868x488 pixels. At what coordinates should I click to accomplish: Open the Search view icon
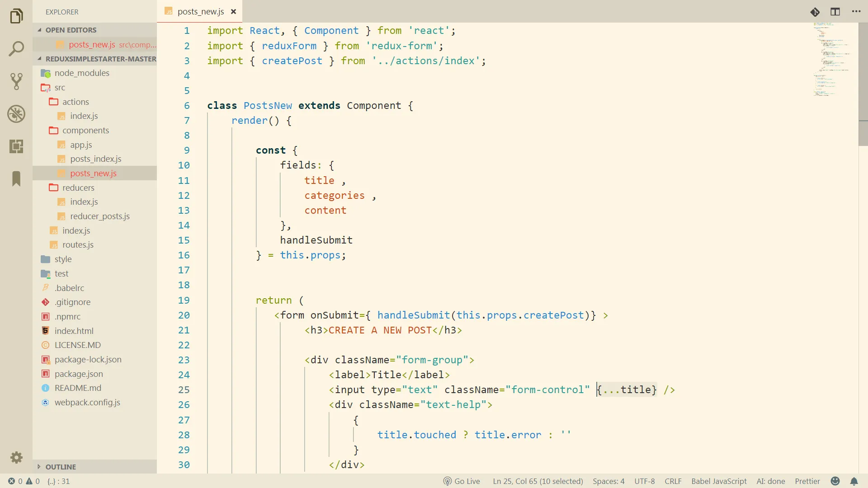16,49
